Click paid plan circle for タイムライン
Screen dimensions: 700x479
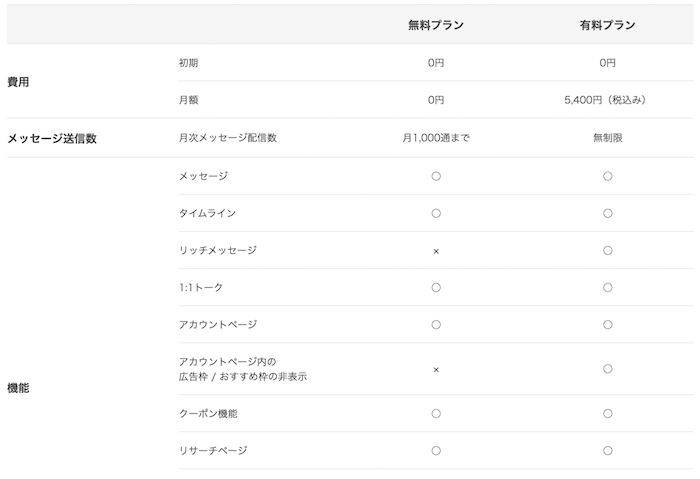tap(608, 213)
